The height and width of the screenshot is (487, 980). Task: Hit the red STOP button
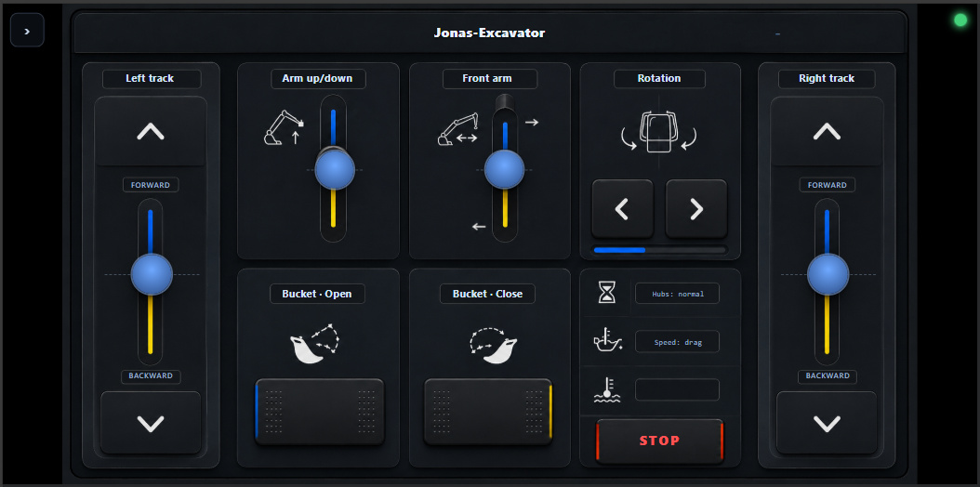coord(659,441)
